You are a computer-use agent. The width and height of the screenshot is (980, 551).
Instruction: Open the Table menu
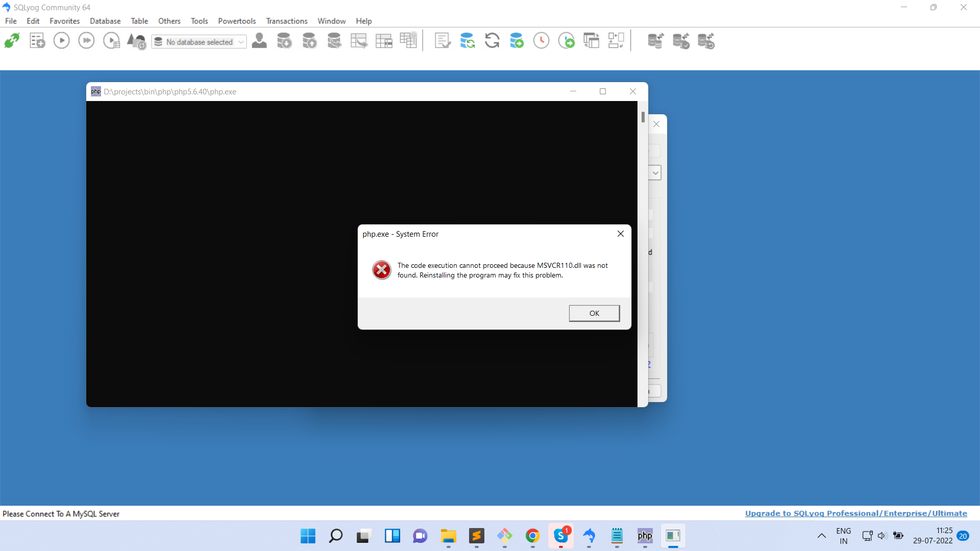(x=139, y=21)
